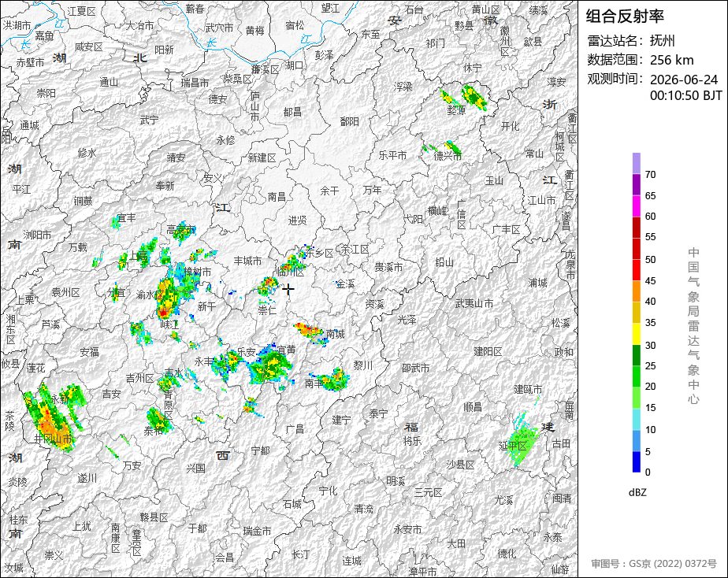Click the 新干 map label
Screen dimensions: 728x578
coord(206,306)
